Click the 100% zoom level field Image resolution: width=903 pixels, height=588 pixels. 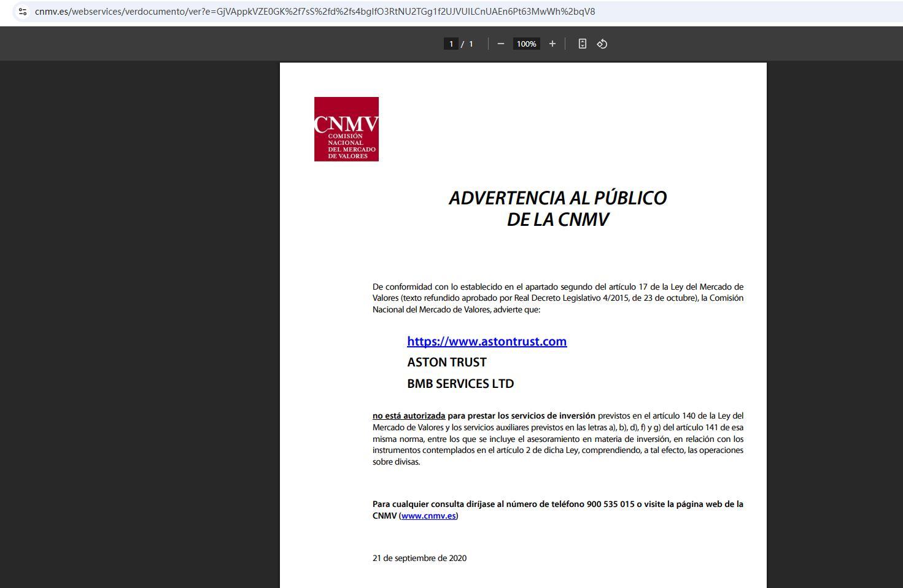[526, 44]
